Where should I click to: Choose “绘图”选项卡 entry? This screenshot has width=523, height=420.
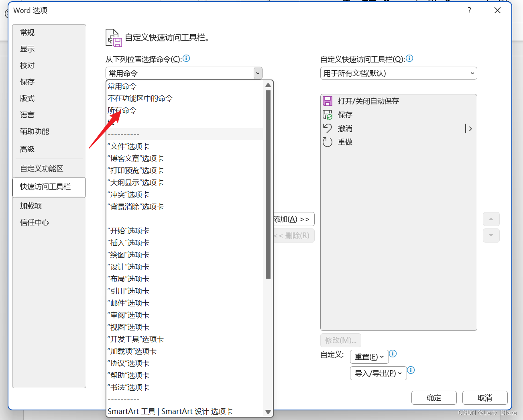tap(185, 255)
